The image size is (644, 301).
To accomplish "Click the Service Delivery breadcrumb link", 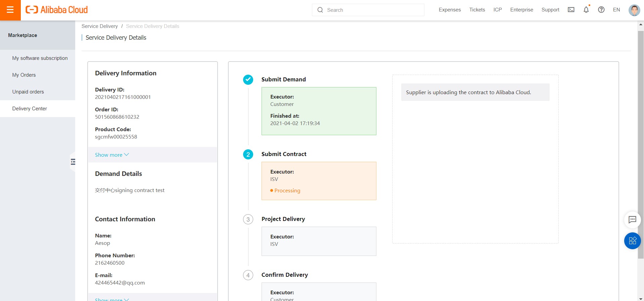I will tap(99, 26).
